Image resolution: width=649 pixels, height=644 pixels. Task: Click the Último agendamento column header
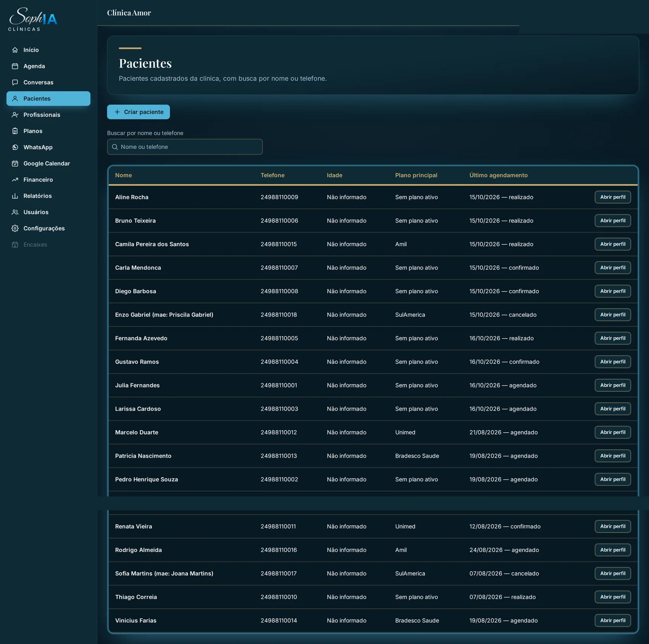pos(498,175)
